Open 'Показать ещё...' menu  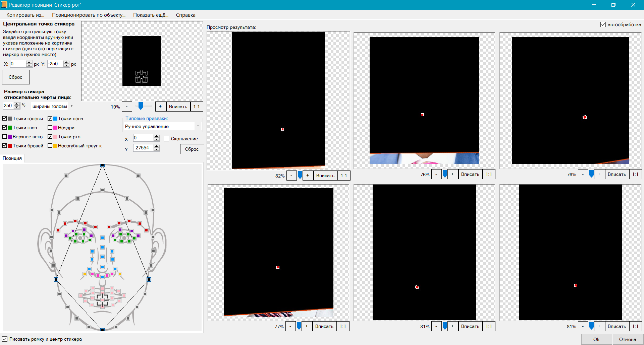pyautogui.click(x=151, y=15)
